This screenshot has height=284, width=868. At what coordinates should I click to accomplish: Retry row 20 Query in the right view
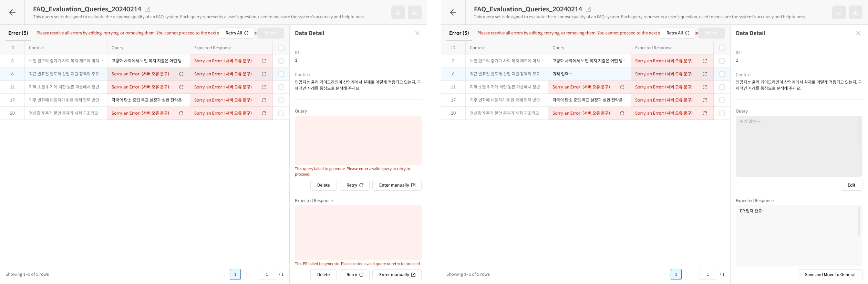(x=622, y=113)
